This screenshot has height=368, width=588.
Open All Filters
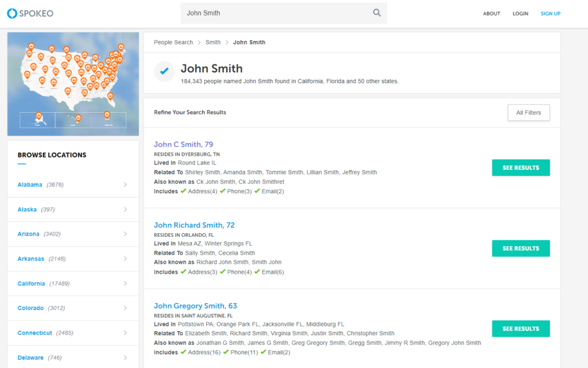pos(529,113)
